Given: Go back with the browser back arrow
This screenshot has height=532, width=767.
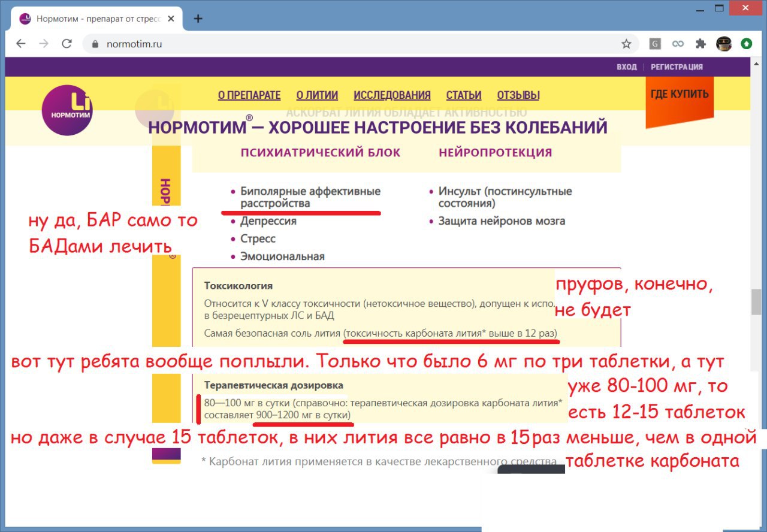Looking at the screenshot, I should click(21, 44).
